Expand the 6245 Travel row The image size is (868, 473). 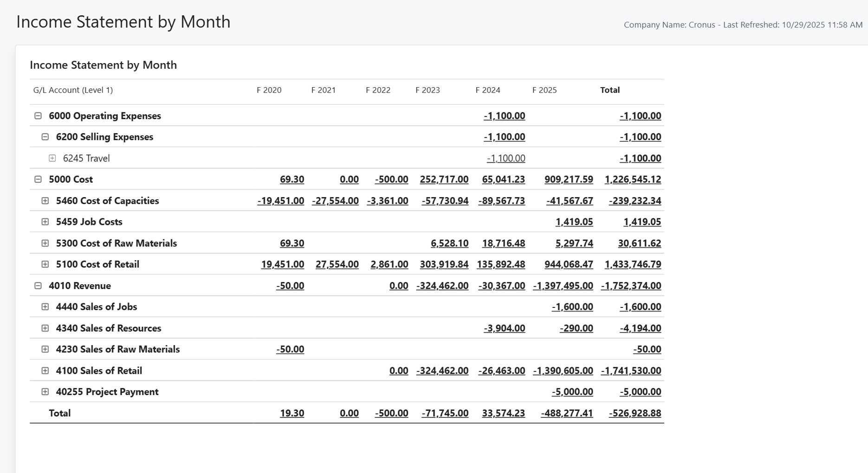tap(52, 158)
